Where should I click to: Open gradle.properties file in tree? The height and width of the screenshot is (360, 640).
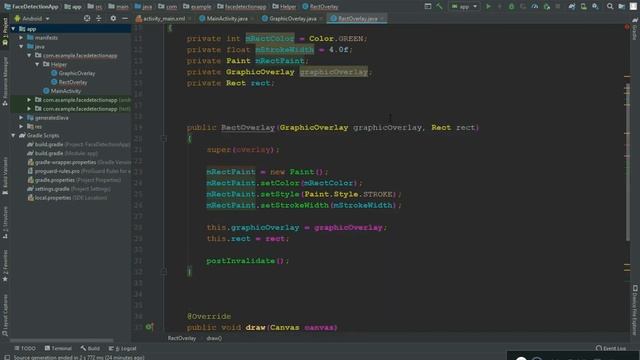coord(74,180)
